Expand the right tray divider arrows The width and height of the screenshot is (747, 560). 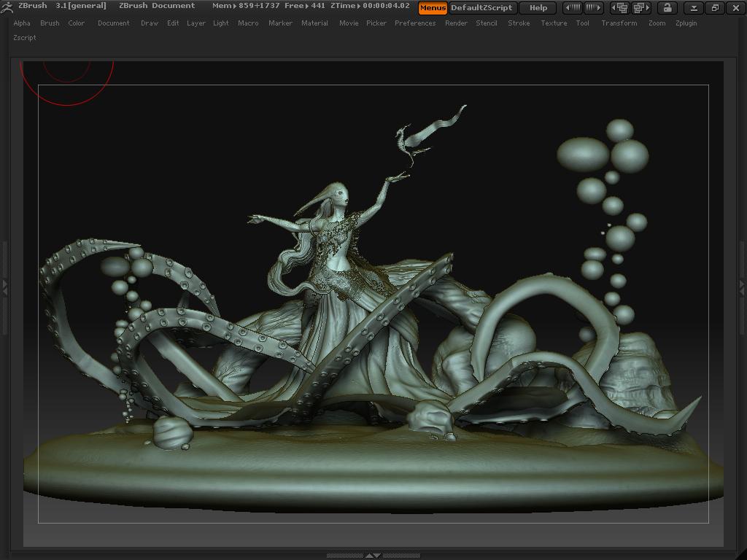click(742, 287)
